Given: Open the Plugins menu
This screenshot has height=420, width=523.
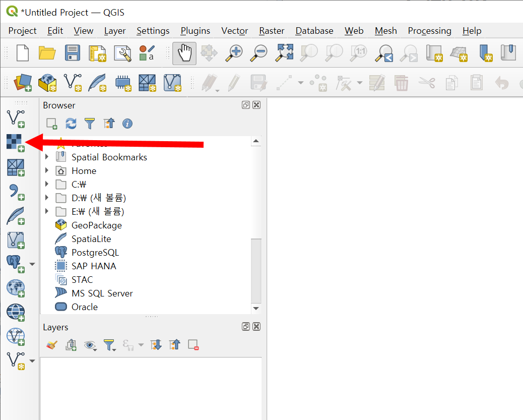Looking at the screenshot, I should (x=195, y=31).
